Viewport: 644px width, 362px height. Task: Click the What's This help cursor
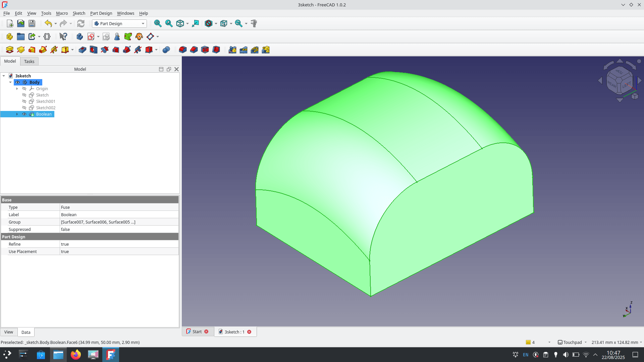click(x=63, y=37)
